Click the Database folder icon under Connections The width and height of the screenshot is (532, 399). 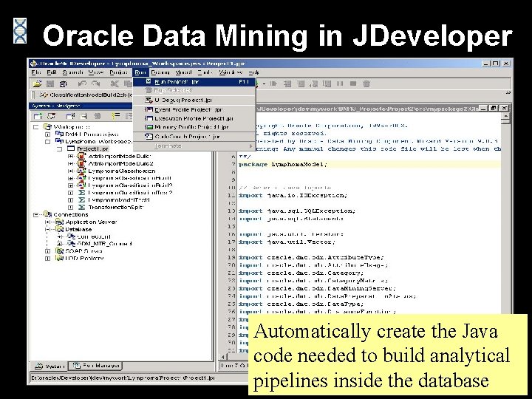[59, 229]
